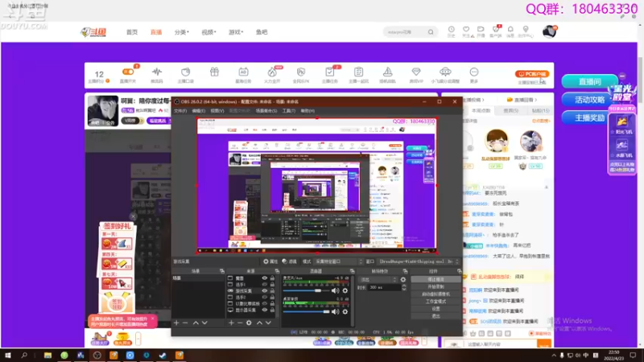Click the 开始录制 button in OBS controls
This screenshot has width=644, height=362.
tap(436, 287)
